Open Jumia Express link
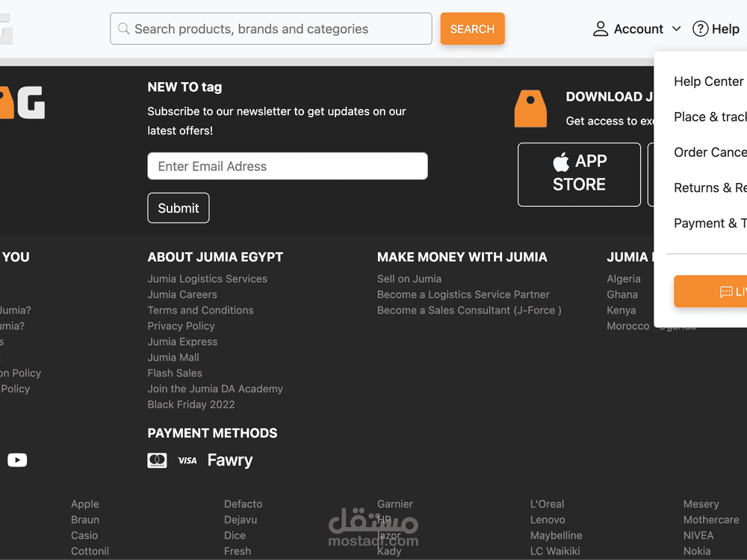Screen dimensions: 747x560 click(x=182, y=341)
